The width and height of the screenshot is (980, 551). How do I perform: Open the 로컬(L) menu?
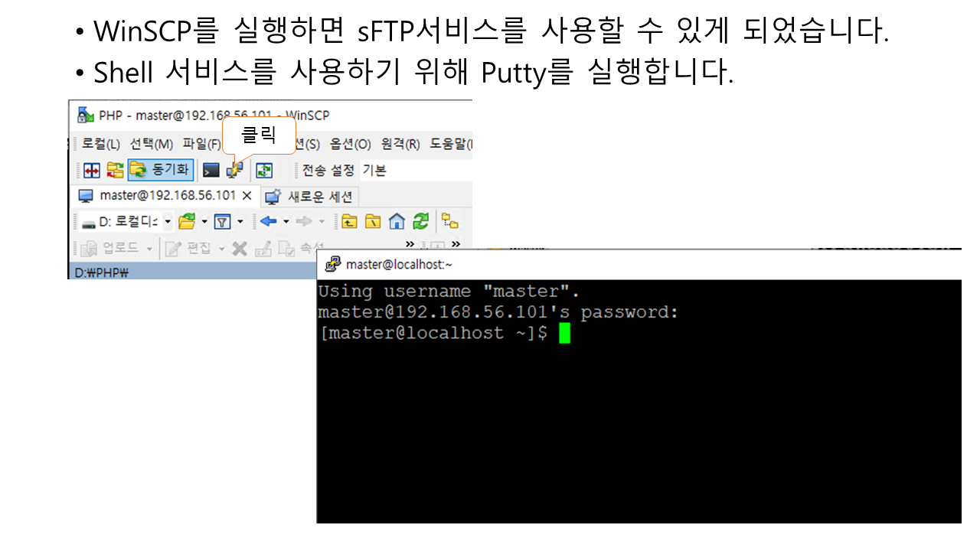(x=101, y=144)
